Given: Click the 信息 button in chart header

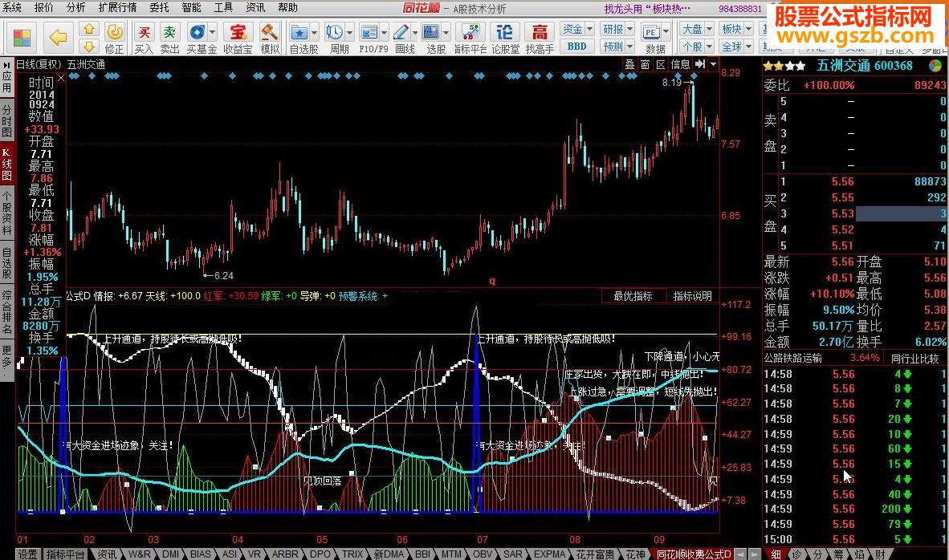Looking at the screenshot, I should click(680, 64).
